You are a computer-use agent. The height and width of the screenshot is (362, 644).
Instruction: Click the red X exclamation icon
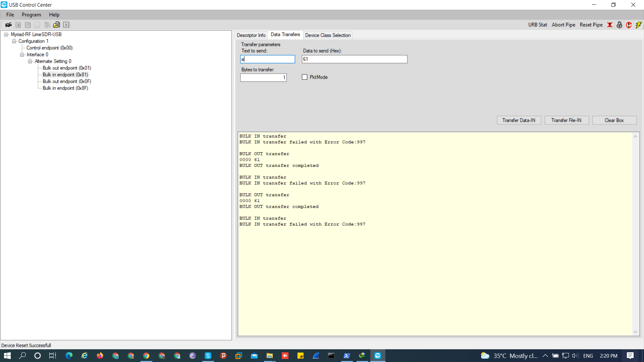click(610, 25)
